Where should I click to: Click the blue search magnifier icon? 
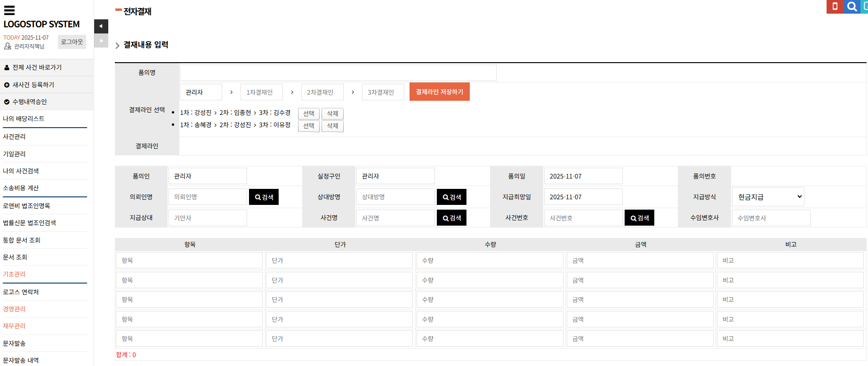(852, 7)
